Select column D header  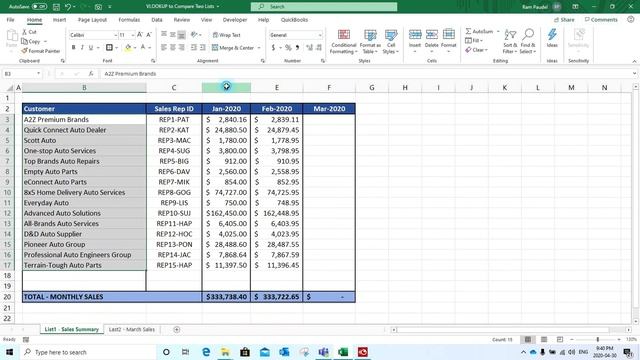tap(226, 87)
